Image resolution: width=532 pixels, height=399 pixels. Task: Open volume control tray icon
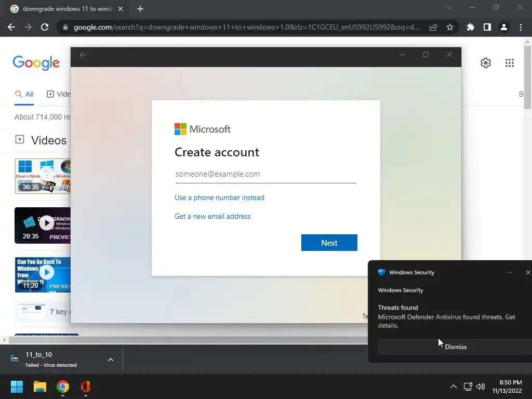pos(481,387)
